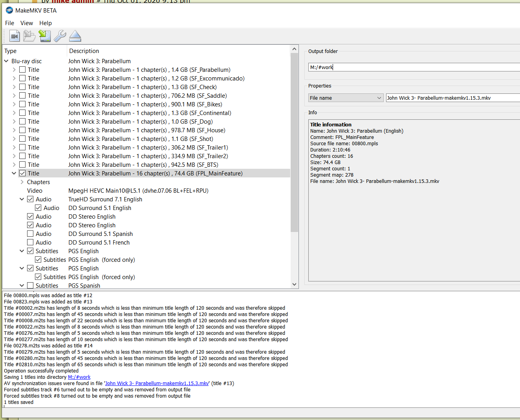Click the file name value field
The width and height of the screenshot is (520, 420).
(453, 98)
